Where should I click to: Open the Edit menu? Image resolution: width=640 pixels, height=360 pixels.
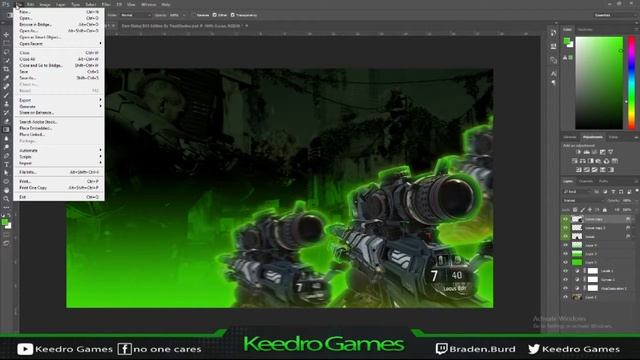(x=30, y=4)
